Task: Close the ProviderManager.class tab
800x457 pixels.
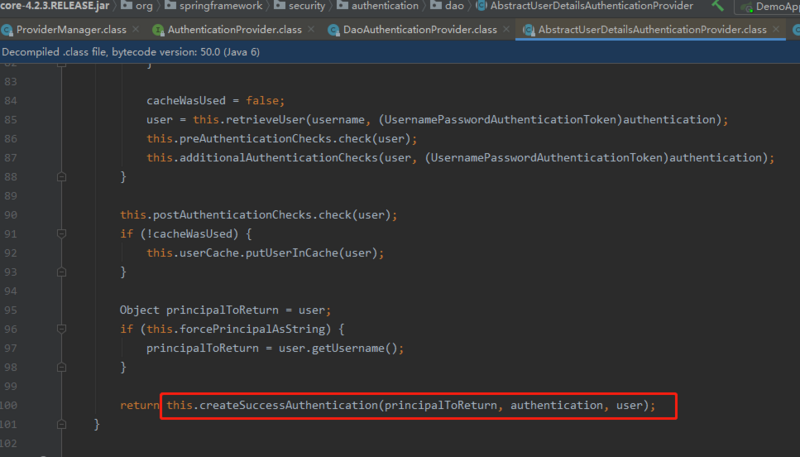Action: 136,30
